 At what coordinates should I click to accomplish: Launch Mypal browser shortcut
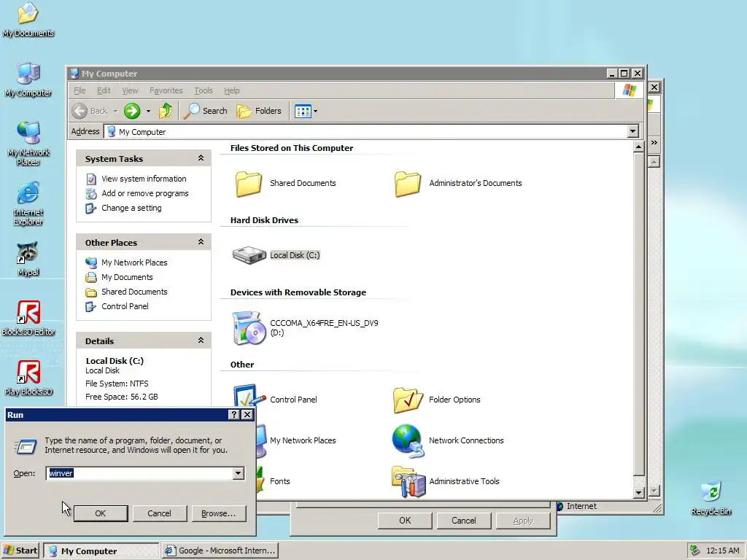[x=28, y=259]
